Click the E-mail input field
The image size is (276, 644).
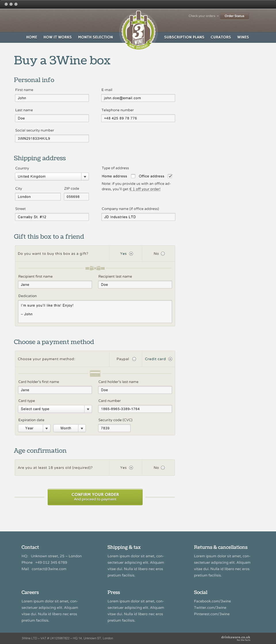(138, 98)
